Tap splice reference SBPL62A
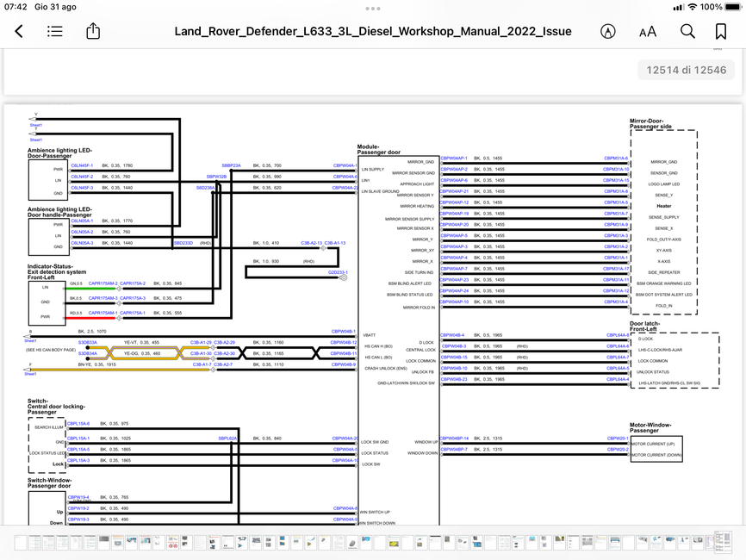This screenshot has width=746, height=560. point(227,439)
